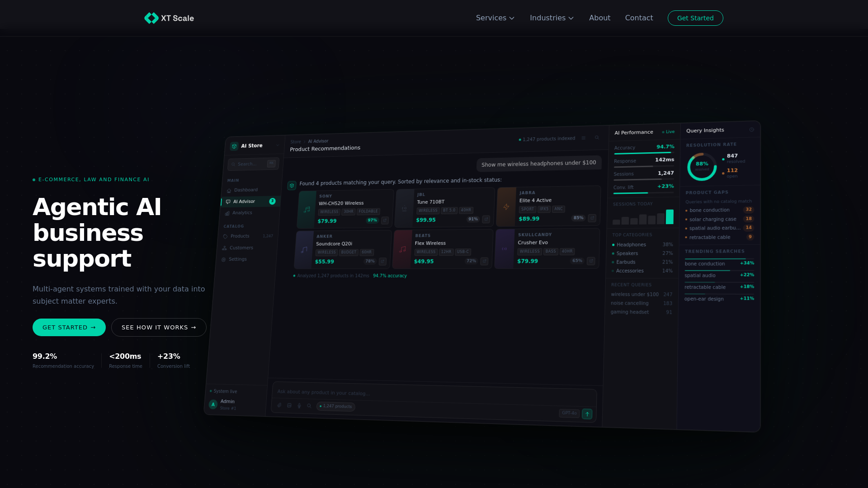
Task: Click the Headphones category row
Action: click(642, 244)
